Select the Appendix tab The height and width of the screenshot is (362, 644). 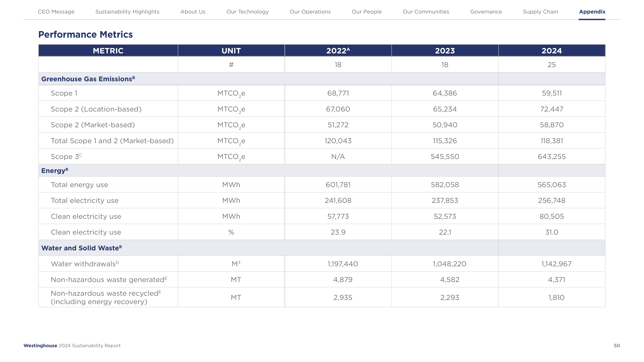click(592, 12)
